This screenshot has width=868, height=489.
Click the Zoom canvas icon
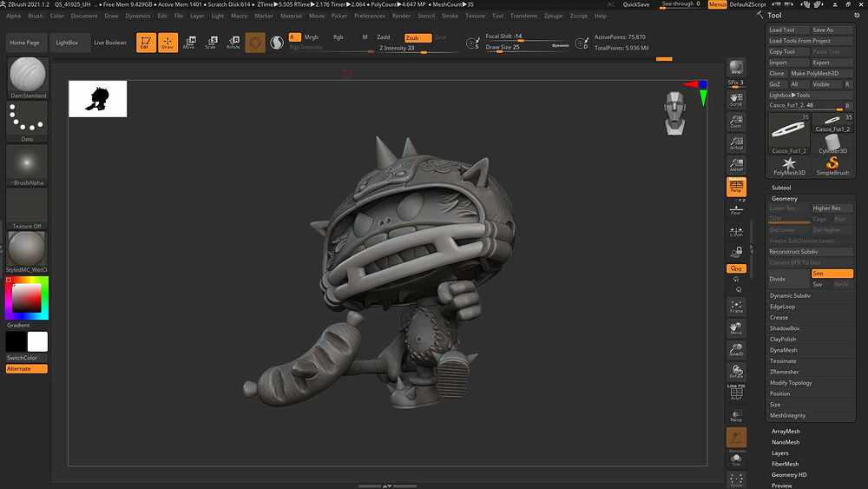pos(736,122)
